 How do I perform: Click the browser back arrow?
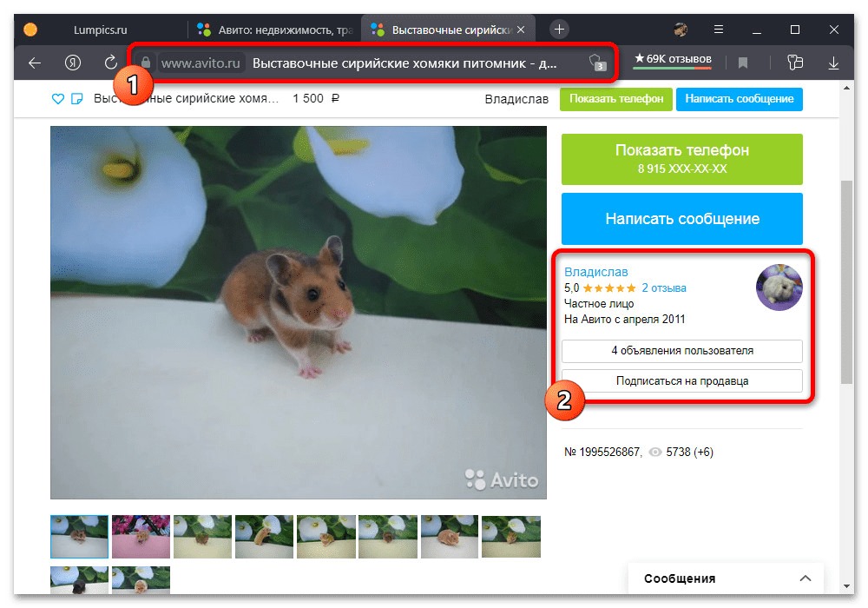(35, 63)
